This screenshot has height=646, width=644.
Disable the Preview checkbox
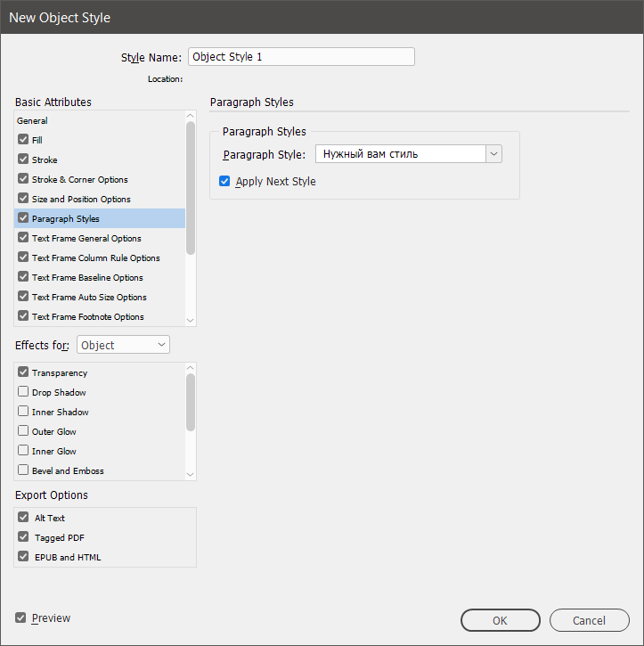coord(20,617)
